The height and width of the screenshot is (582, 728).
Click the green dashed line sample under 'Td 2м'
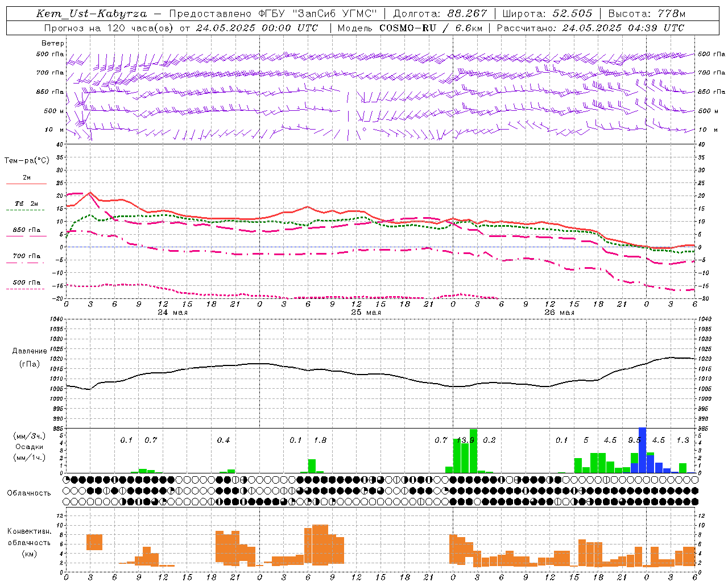[25, 210]
